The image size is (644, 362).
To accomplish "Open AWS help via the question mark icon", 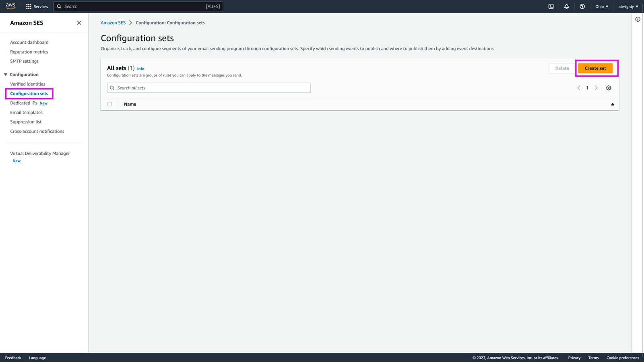I will point(582,6).
